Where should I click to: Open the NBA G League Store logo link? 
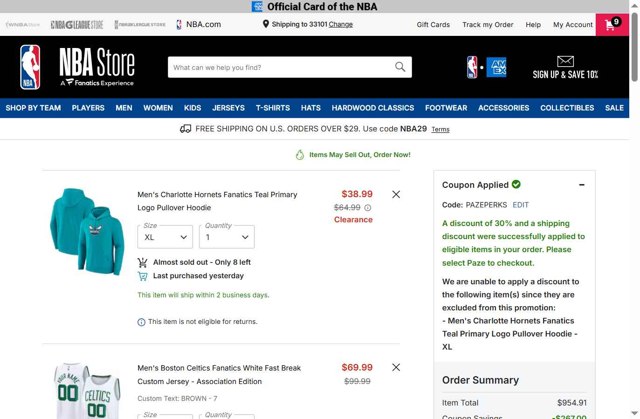(77, 24)
